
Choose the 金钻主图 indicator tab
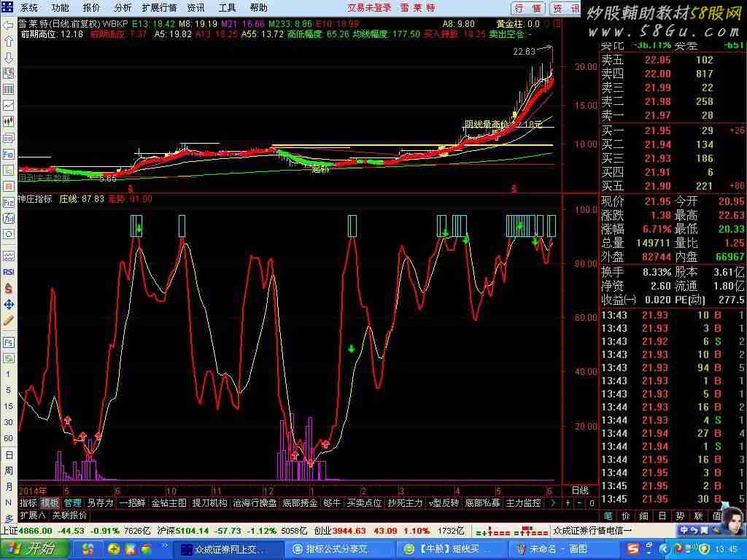[169, 502]
